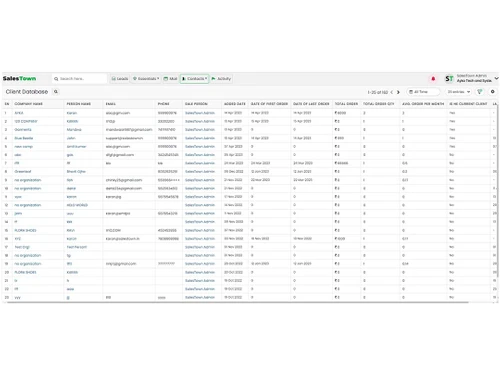
Task: Select the total order value in row 7
Action: 341,163
